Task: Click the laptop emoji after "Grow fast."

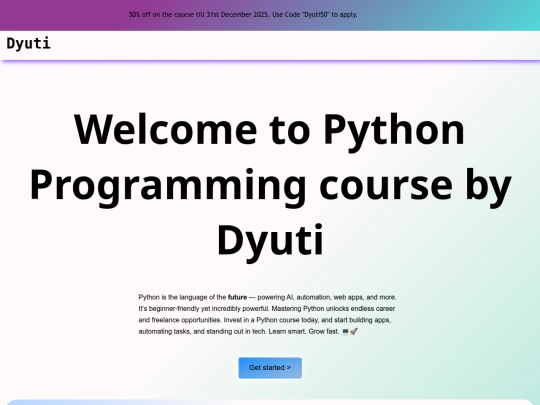Action: [x=345, y=331]
